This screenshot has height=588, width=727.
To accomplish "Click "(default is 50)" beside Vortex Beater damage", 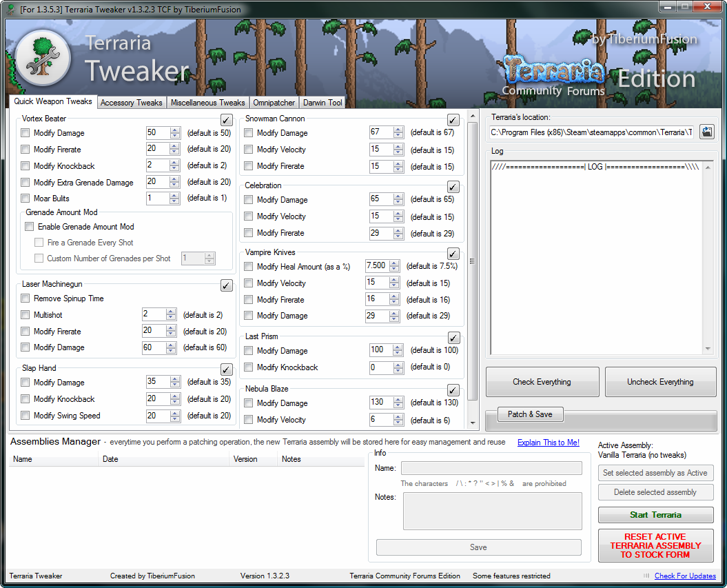I will tap(209, 132).
